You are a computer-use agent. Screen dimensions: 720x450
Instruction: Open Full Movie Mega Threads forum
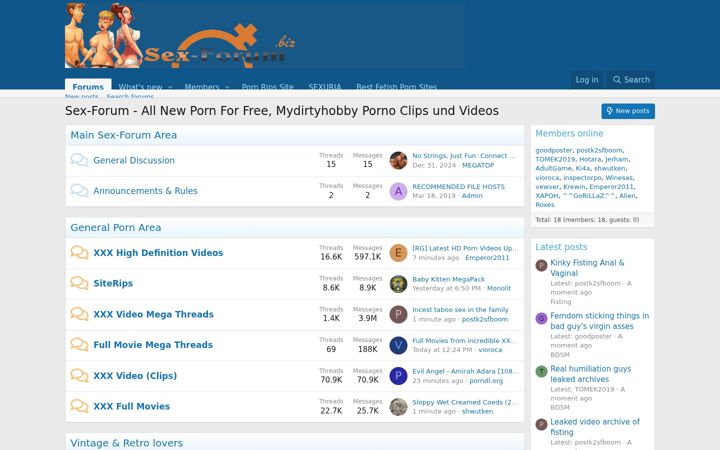(x=153, y=344)
